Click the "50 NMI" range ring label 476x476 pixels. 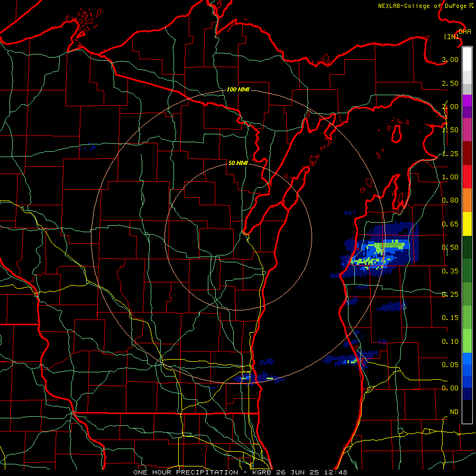238,163
